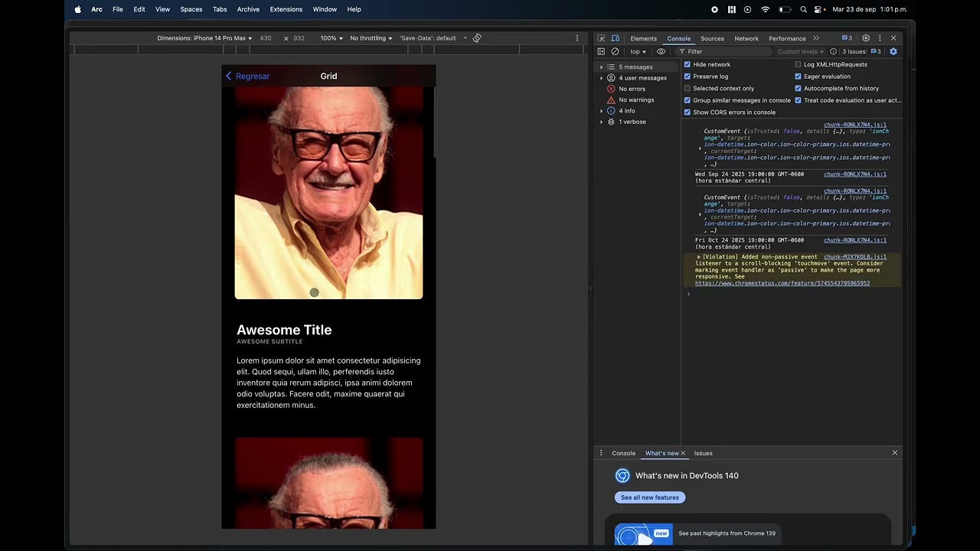
Task: Click the blue 3 issues message badge
Action: [x=847, y=38]
